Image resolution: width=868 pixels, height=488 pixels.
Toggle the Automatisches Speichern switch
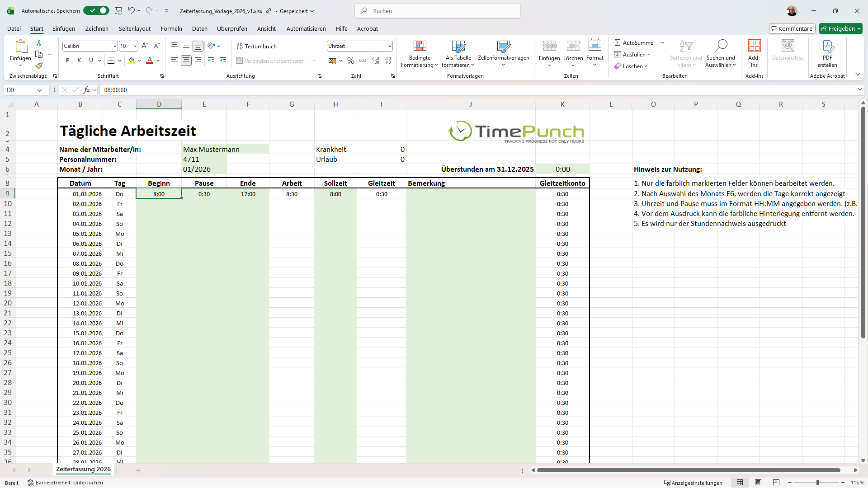96,10
